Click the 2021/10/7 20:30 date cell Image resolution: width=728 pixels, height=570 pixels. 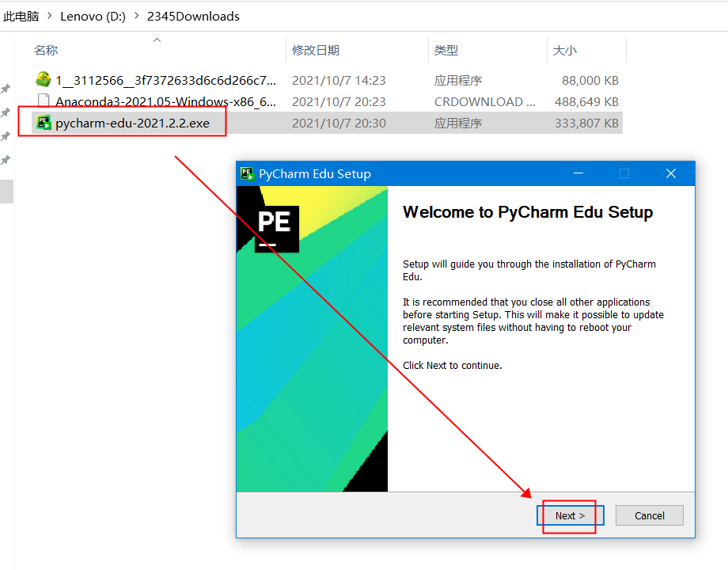tap(339, 123)
